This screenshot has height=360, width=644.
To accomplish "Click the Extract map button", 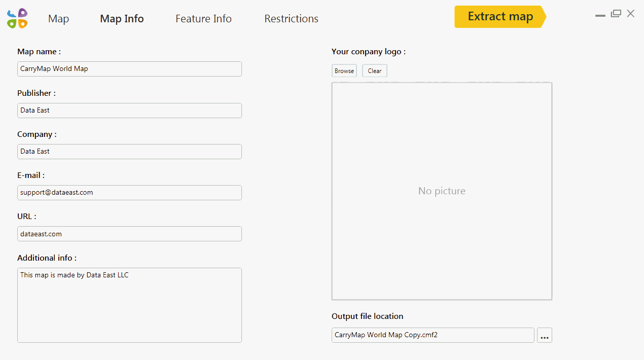I will click(500, 17).
